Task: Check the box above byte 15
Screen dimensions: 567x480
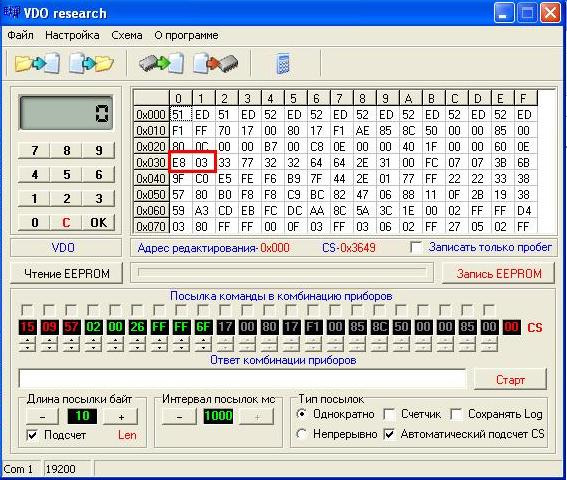Action: pyautogui.click(x=27, y=310)
